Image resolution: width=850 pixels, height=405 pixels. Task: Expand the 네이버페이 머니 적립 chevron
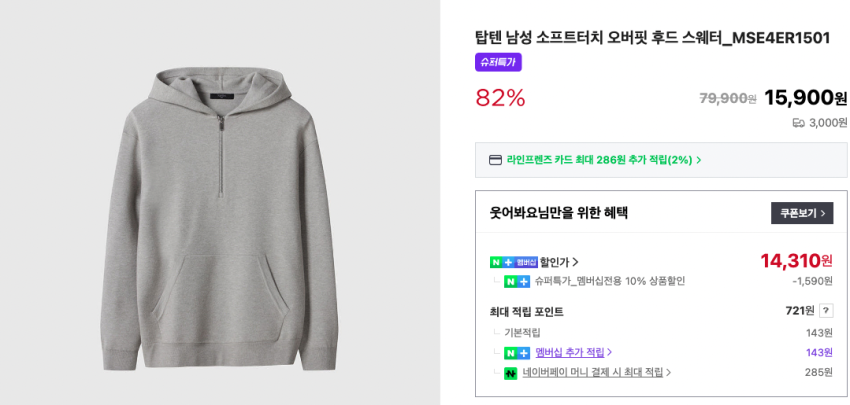point(669,373)
